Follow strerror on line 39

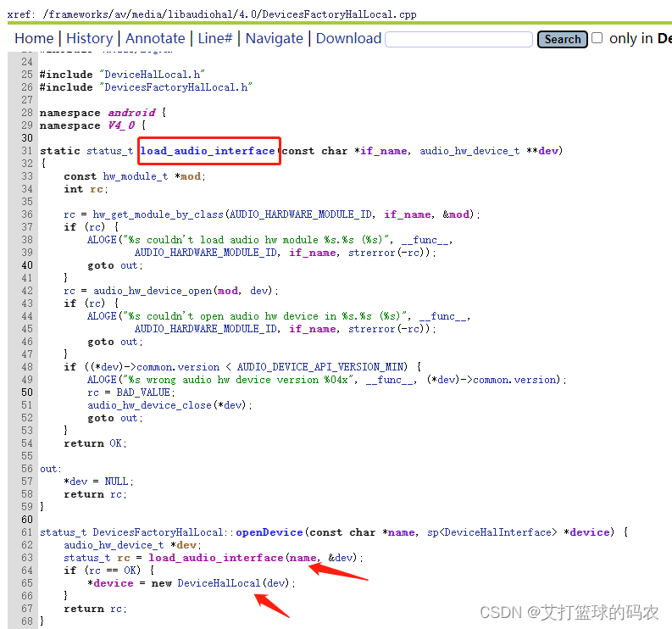pyautogui.click(x=371, y=253)
